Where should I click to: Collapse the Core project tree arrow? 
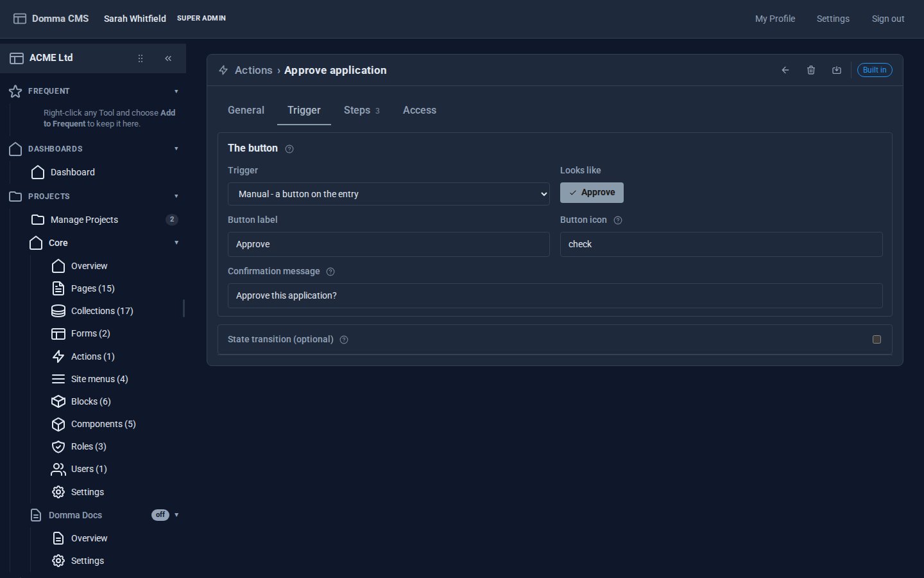[176, 243]
